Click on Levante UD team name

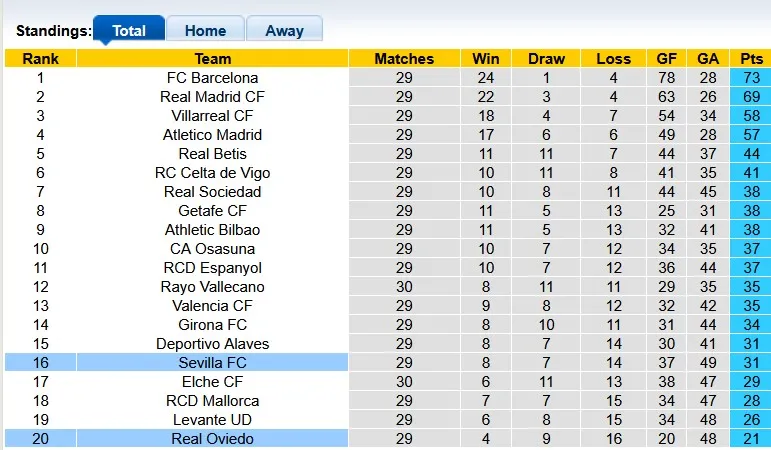pyautogui.click(x=212, y=420)
